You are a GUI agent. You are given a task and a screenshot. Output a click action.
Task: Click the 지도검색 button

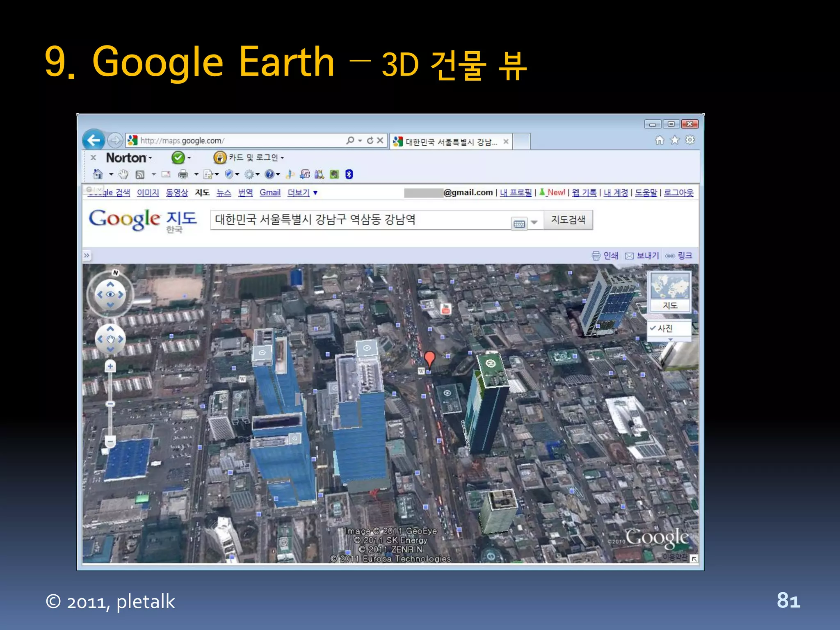click(568, 220)
